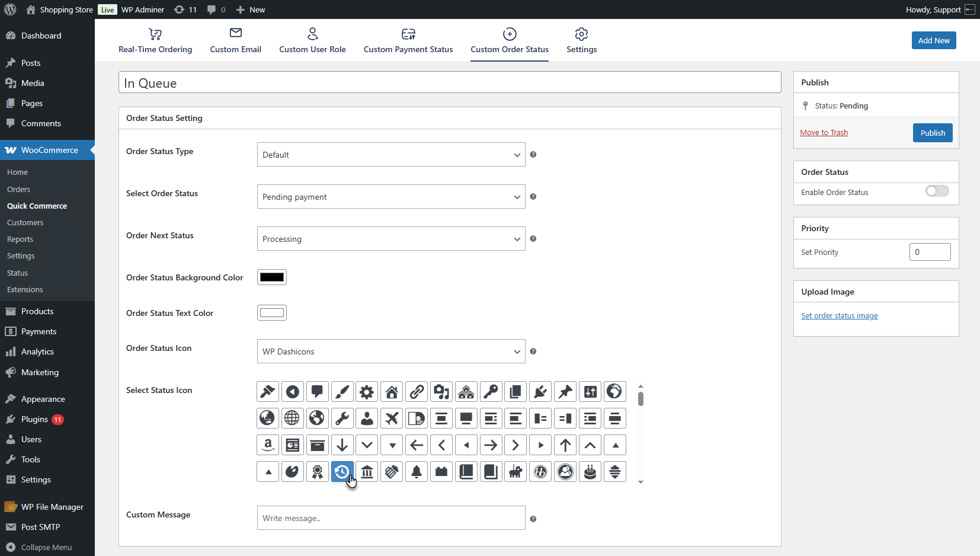Pick the bell status icon

417,472
